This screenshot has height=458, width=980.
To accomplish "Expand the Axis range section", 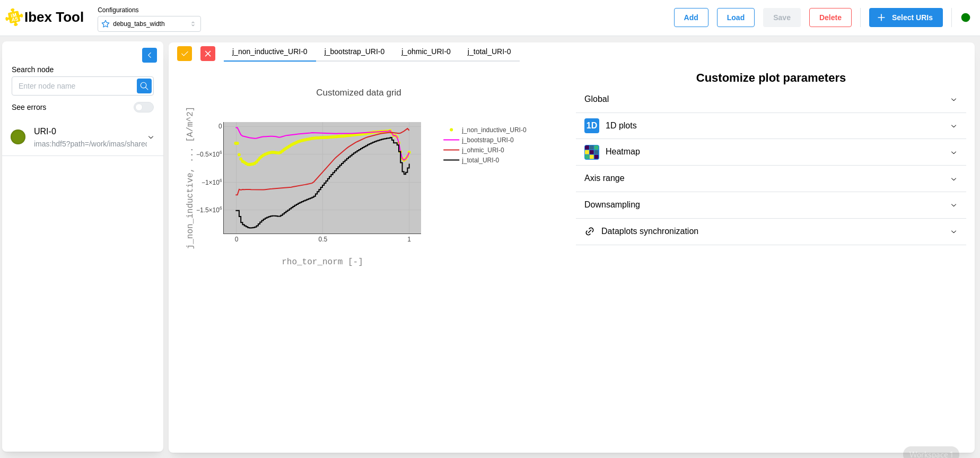I will 771,178.
